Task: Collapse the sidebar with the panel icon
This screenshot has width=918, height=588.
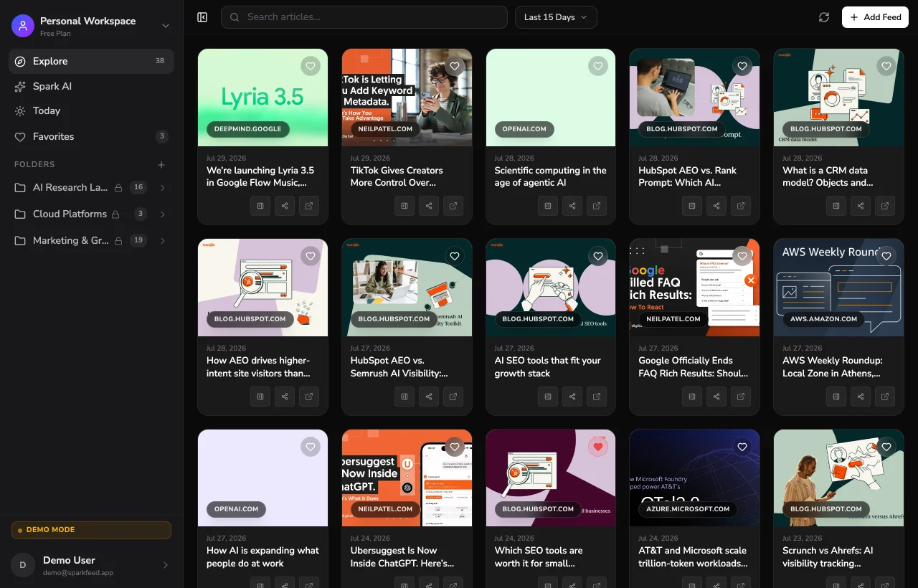Action: pos(202,17)
